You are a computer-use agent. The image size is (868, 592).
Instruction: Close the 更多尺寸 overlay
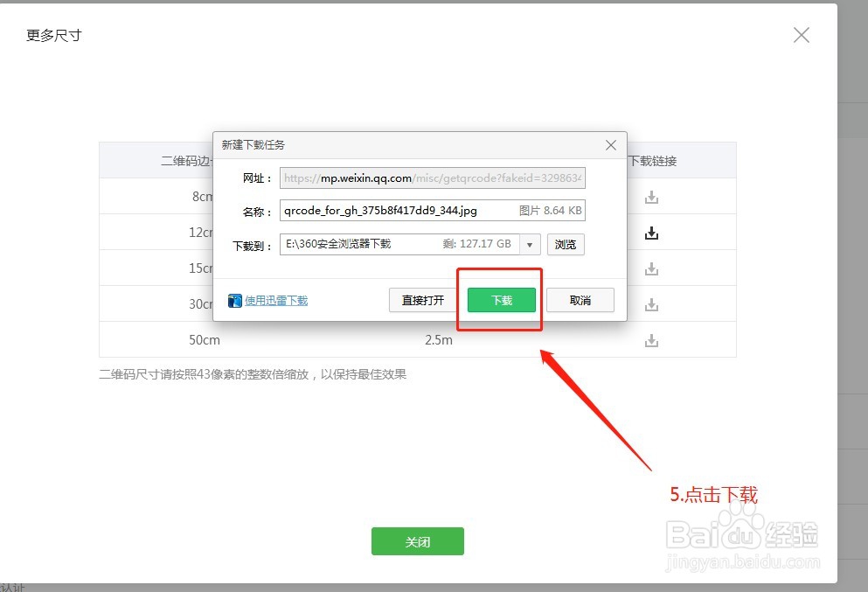801,35
